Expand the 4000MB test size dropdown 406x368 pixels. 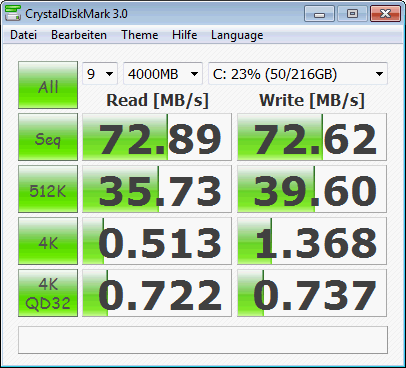point(163,74)
